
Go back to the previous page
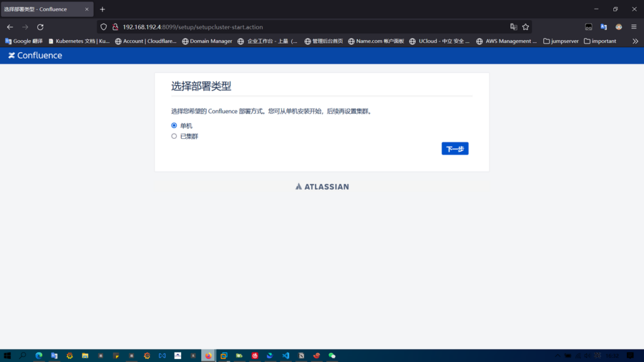10,27
